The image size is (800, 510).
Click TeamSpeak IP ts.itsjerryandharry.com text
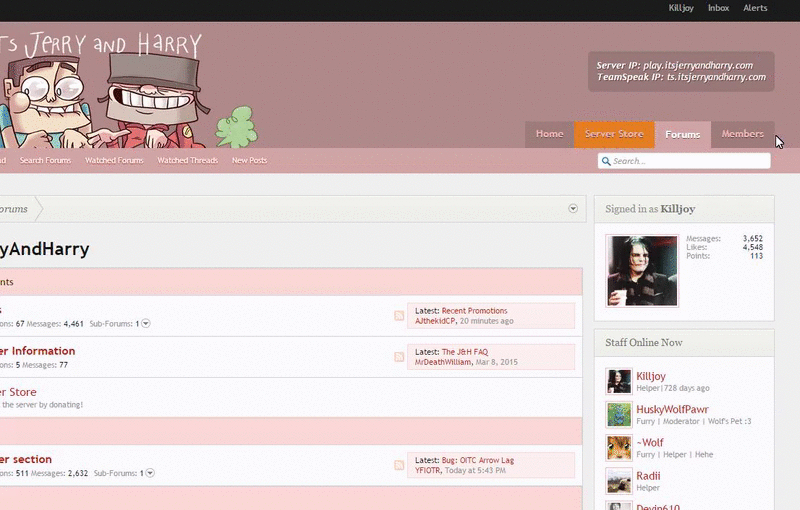[681, 77]
